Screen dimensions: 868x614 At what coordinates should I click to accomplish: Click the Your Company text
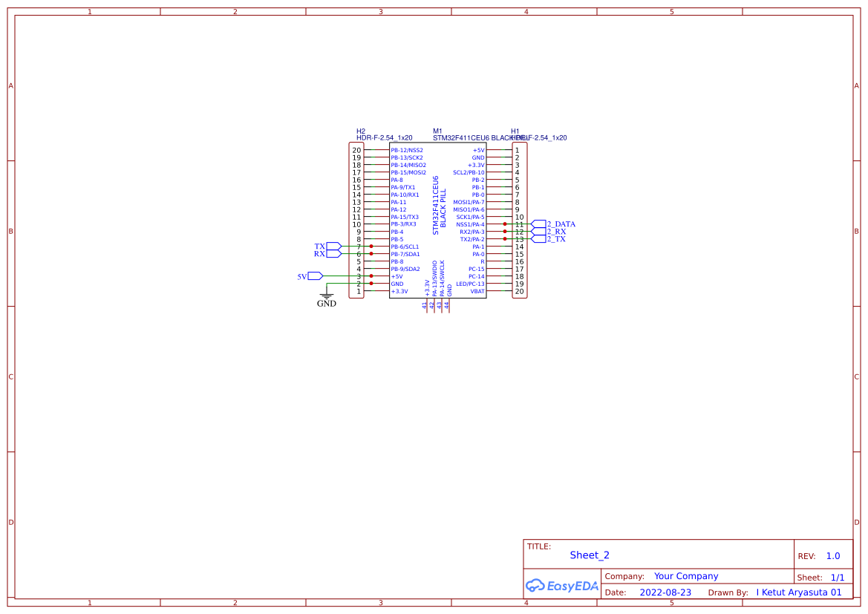tap(685, 575)
